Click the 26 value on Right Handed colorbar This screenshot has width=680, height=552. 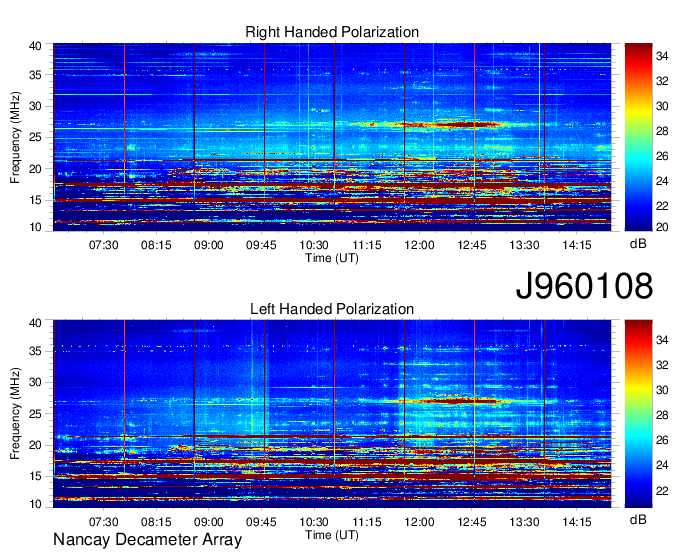coord(662,156)
